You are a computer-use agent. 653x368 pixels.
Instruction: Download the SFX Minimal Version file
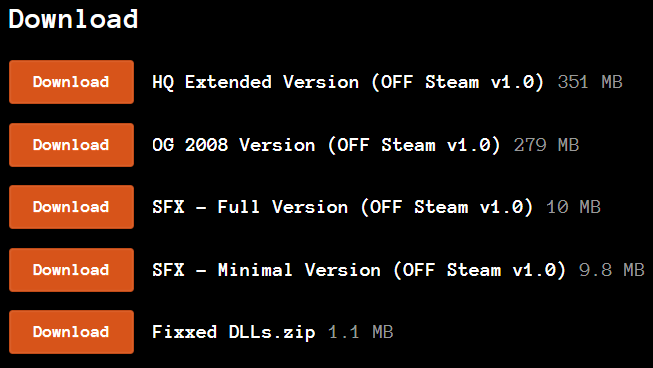(71, 270)
